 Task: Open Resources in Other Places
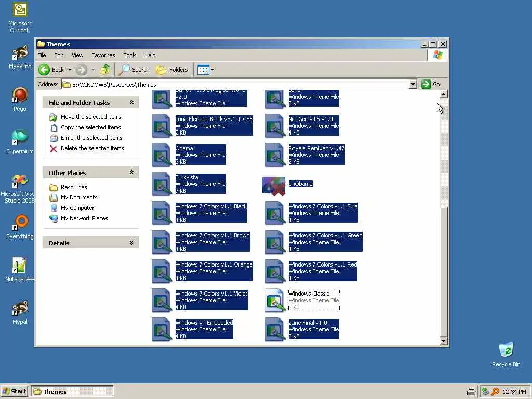[74, 187]
